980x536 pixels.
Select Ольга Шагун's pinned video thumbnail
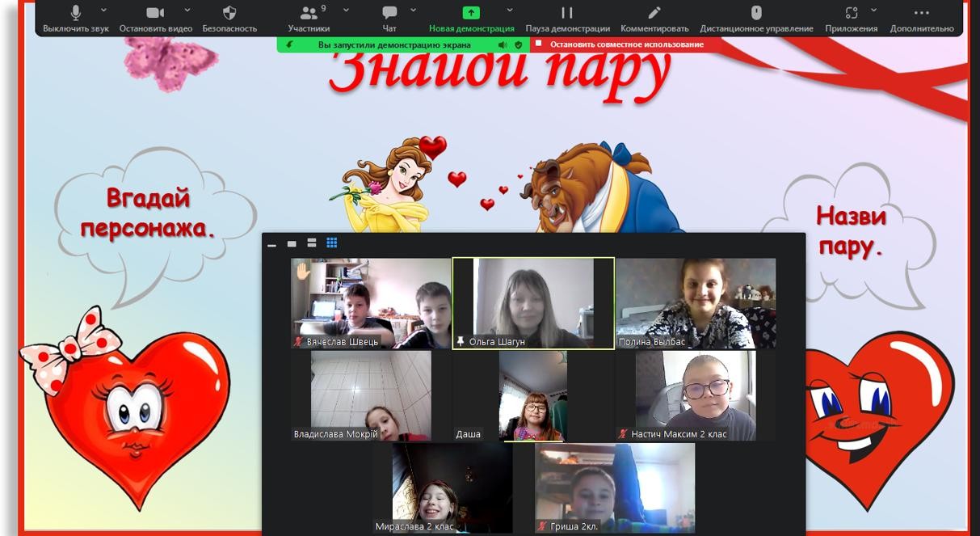pos(533,303)
